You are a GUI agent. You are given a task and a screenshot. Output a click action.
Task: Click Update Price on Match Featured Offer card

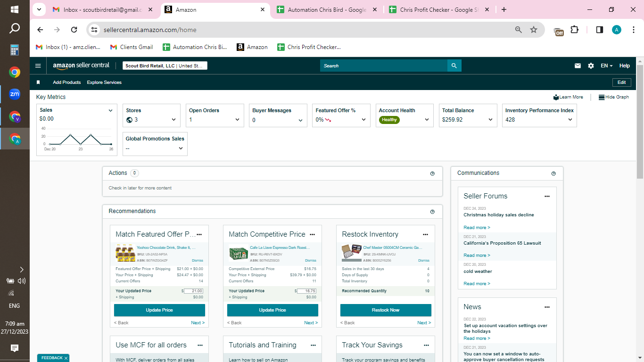coord(159,310)
